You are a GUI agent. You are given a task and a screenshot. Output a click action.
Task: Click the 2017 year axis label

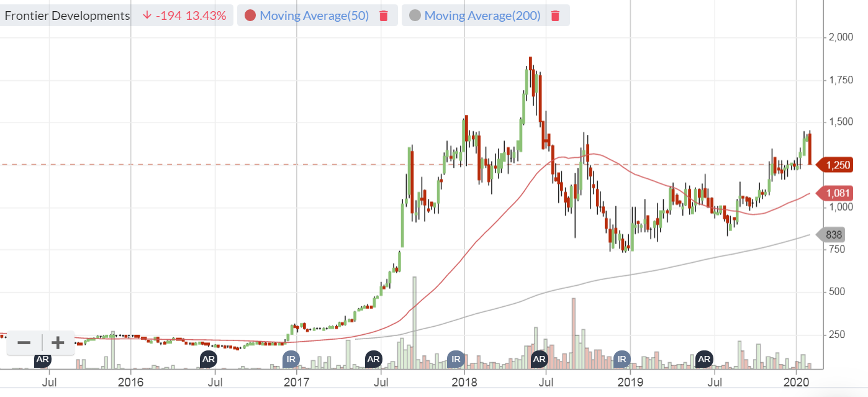click(296, 381)
